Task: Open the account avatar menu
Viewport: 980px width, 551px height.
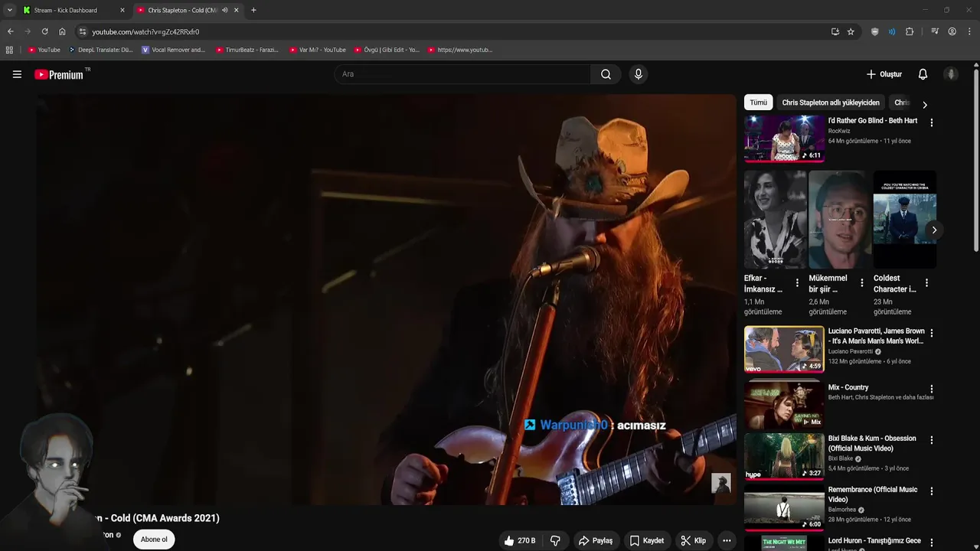Action: tap(951, 74)
